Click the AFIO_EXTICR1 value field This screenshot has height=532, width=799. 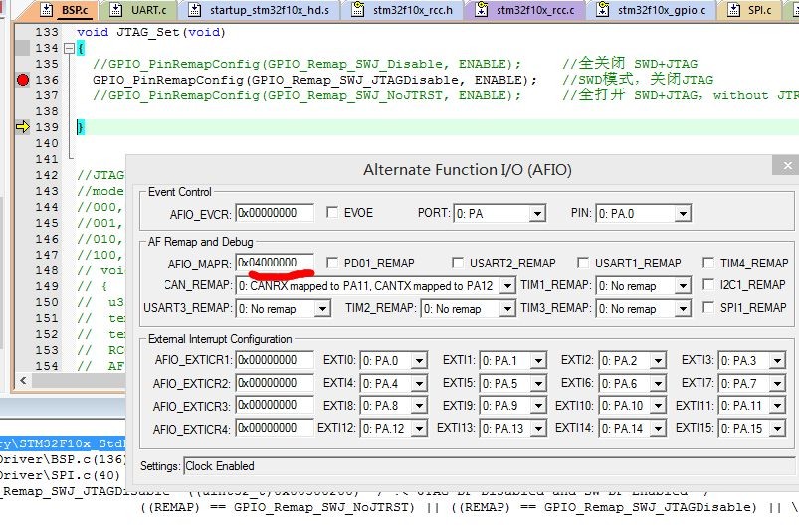(275, 360)
